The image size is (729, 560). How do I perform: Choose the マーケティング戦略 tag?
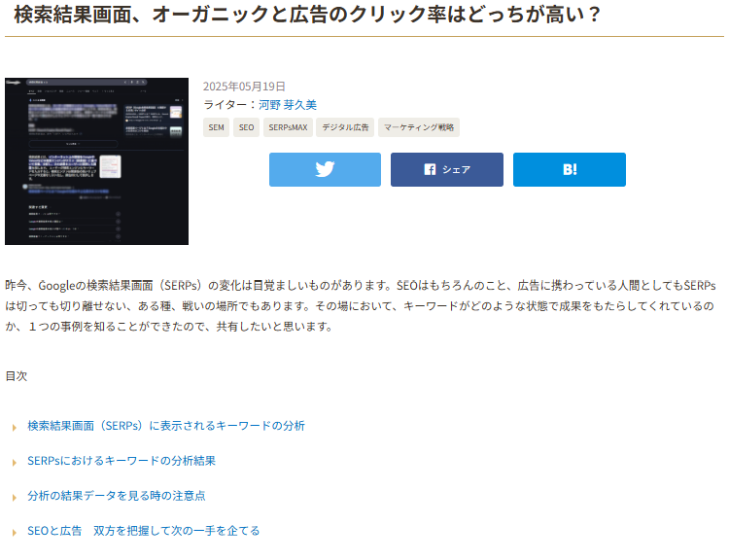point(418,127)
